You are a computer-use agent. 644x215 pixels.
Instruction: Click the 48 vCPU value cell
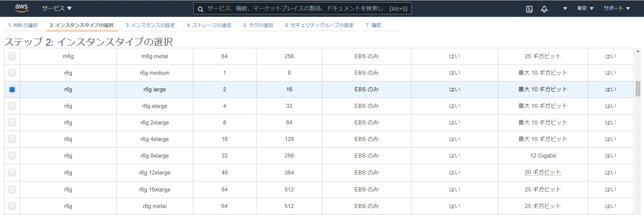pos(224,173)
